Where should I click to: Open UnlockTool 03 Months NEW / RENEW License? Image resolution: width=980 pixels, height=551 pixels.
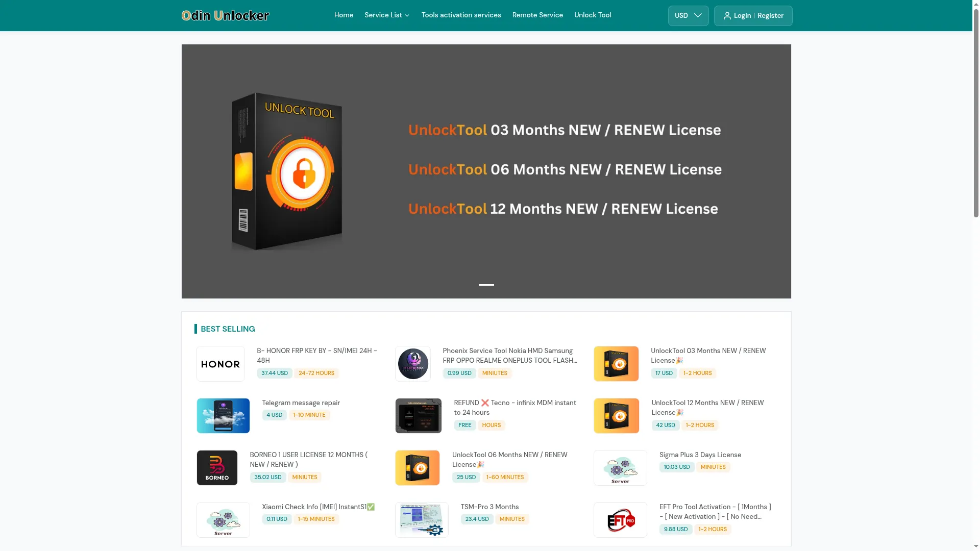(708, 356)
